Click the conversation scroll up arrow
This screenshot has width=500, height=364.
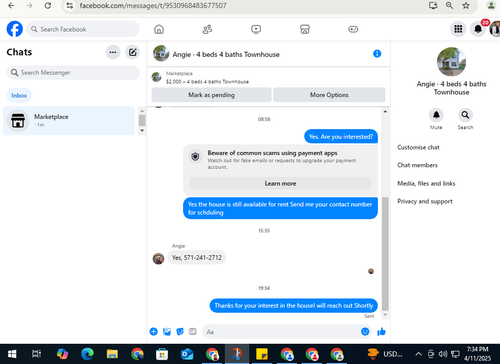click(385, 112)
